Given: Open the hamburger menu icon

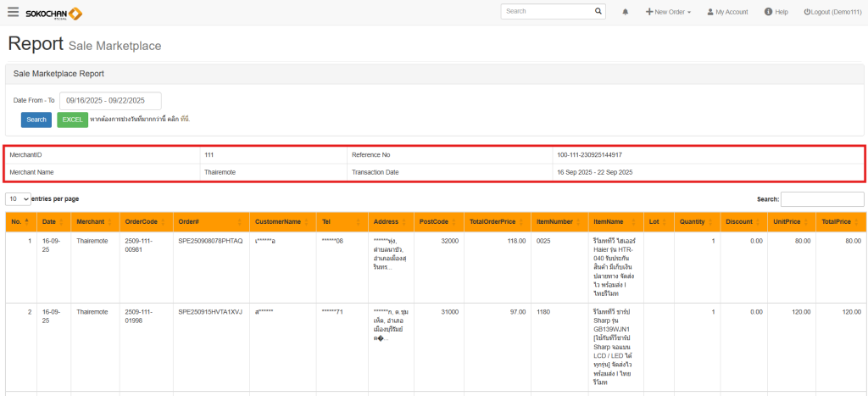Looking at the screenshot, I should 13,12.
